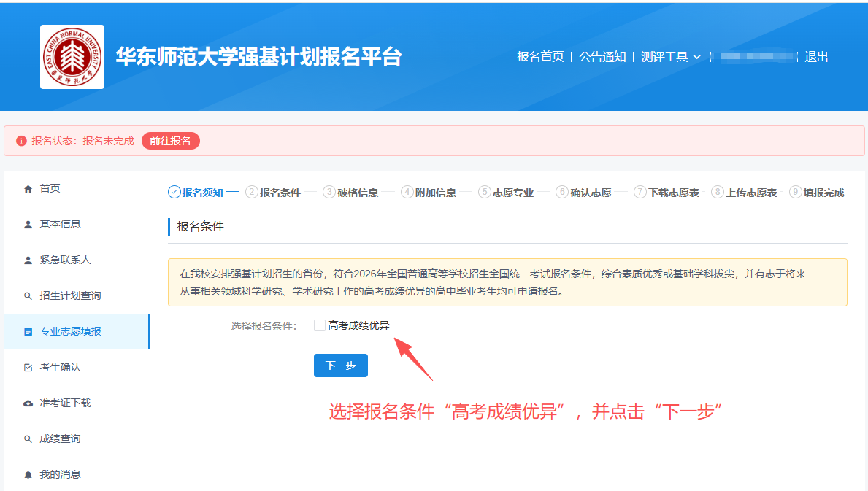Open 报名首页 in the top navigation
Screen dimensions: 868x491
(540, 57)
